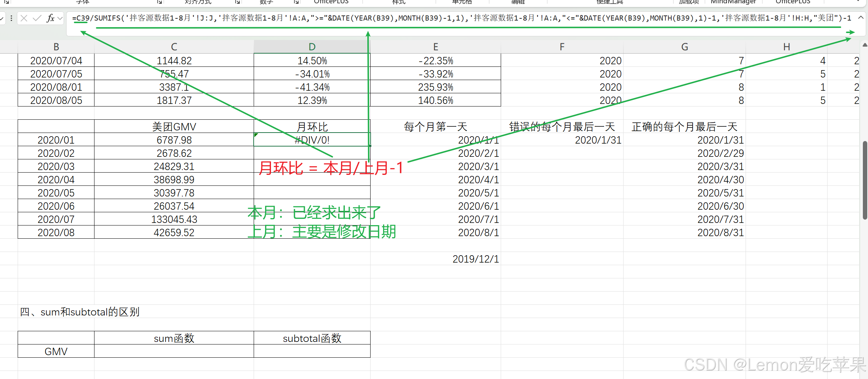The height and width of the screenshot is (379, 868).
Task: Click the standalone date cell 2019/12/1
Action: pos(436,259)
